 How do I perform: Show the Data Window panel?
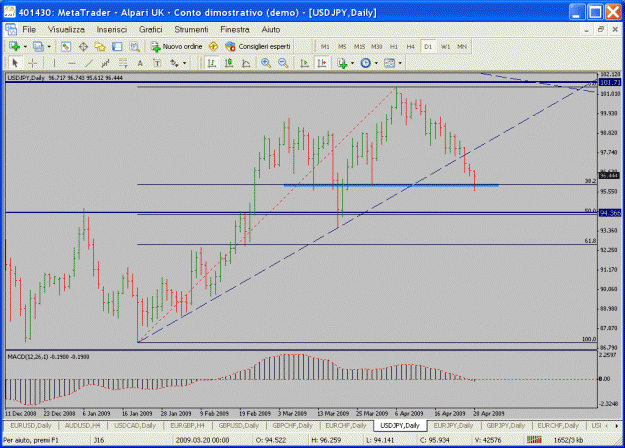(83, 47)
